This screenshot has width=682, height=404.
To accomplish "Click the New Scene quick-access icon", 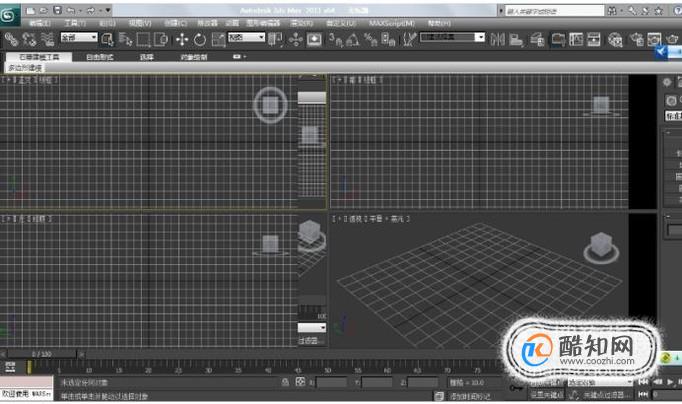I will click(x=30, y=10).
